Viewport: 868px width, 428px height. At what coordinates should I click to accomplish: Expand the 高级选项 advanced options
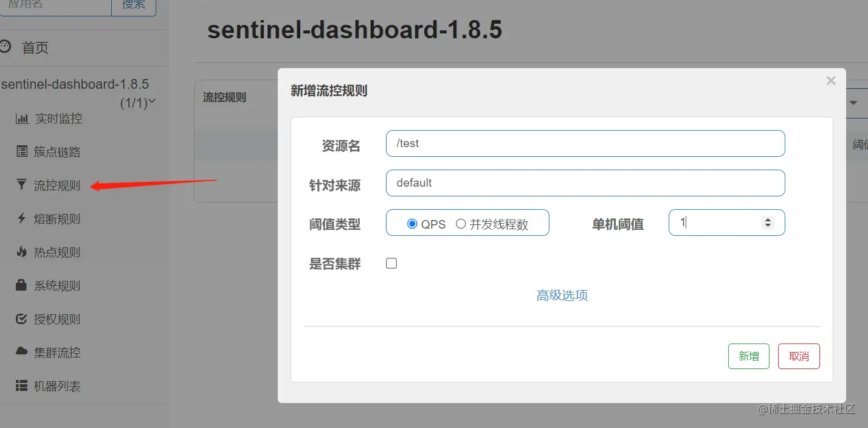coord(562,295)
